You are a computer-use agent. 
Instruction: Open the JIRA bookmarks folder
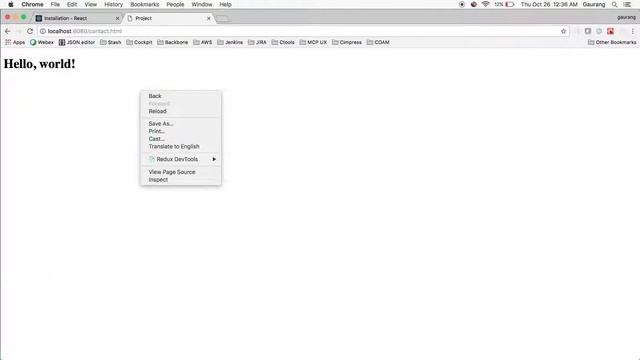[257, 42]
